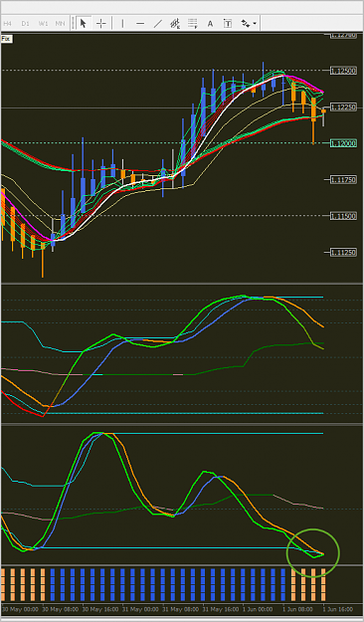The height and width of the screenshot is (622, 364).
Task: Click the Arrows objects icon
Action: (x=246, y=24)
